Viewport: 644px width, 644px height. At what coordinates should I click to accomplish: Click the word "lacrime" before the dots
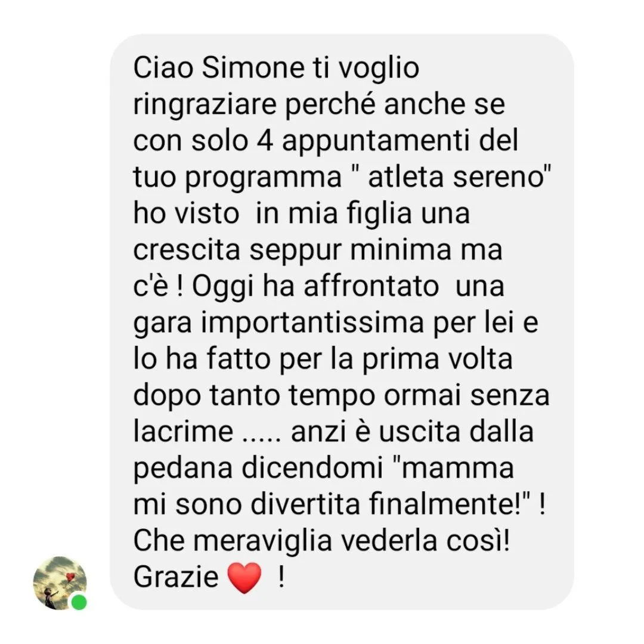tap(183, 432)
